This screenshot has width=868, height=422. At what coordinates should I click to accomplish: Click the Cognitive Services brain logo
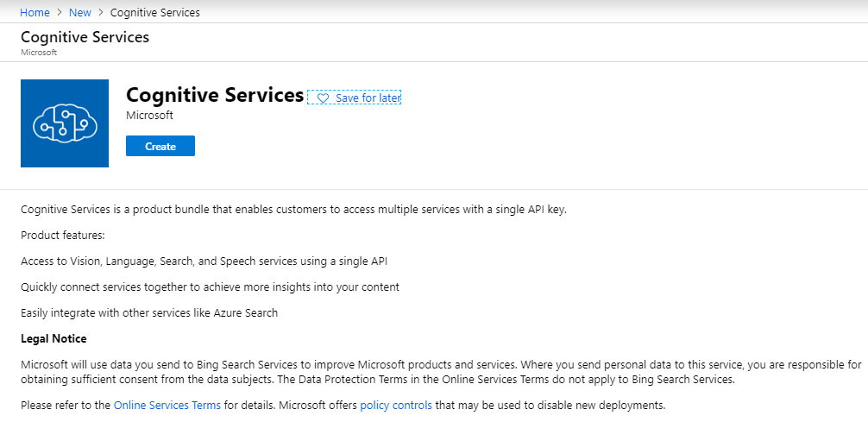[x=65, y=123]
